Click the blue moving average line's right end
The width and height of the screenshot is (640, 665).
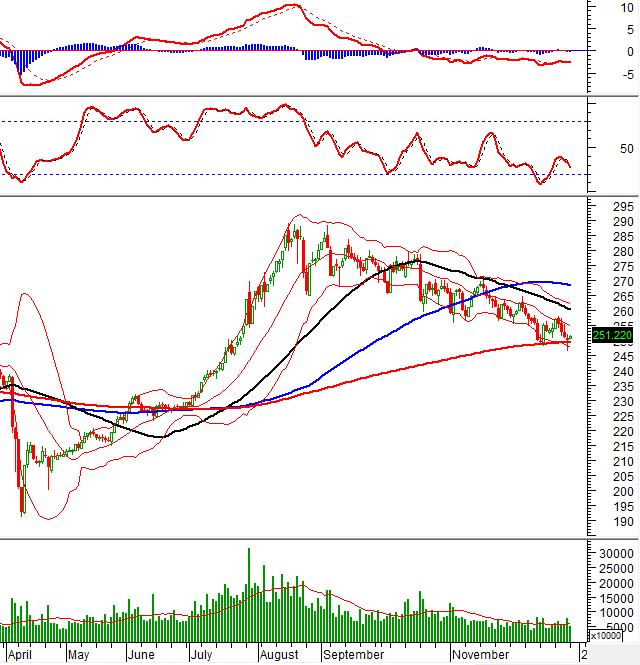(570, 284)
